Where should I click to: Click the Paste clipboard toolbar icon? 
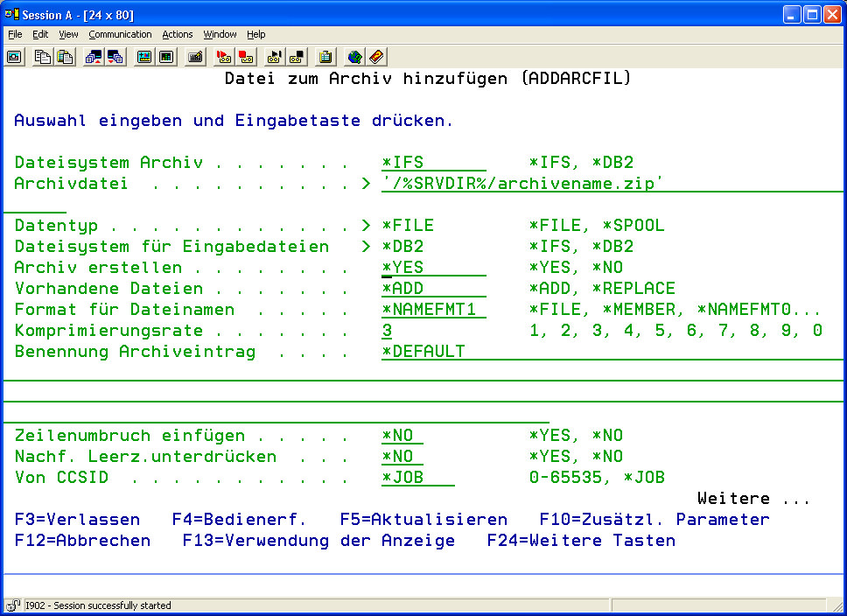pos(65,57)
